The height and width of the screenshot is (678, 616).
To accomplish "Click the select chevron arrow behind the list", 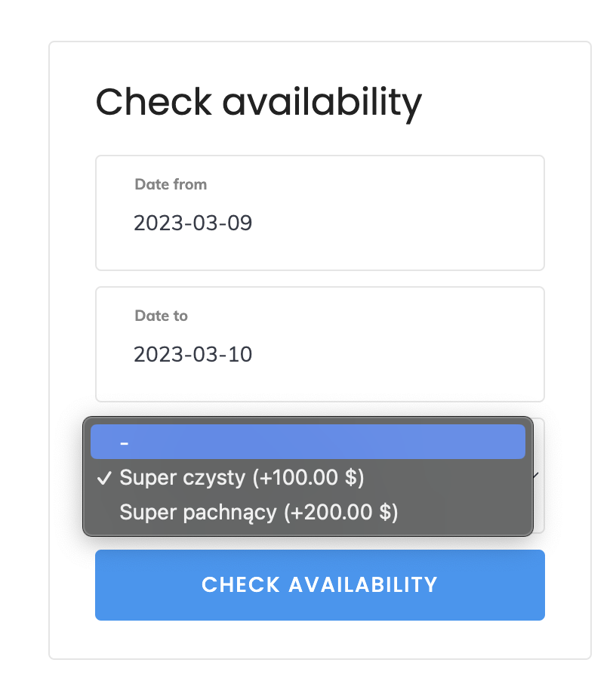I will (537, 476).
